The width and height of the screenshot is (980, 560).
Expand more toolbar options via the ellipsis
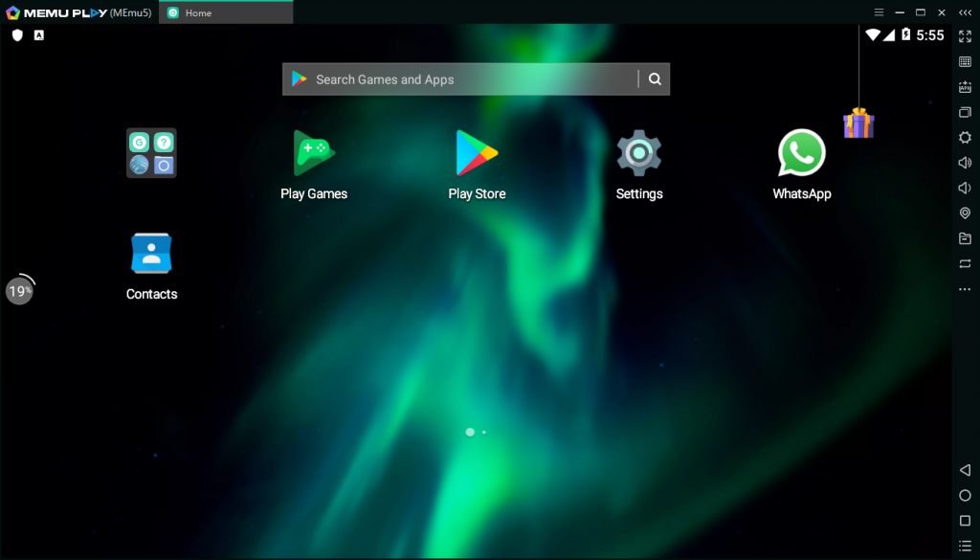[965, 288]
